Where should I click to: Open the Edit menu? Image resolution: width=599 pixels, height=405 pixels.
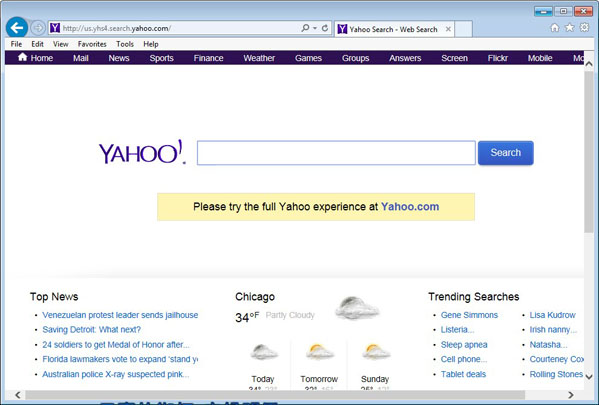(37, 44)
